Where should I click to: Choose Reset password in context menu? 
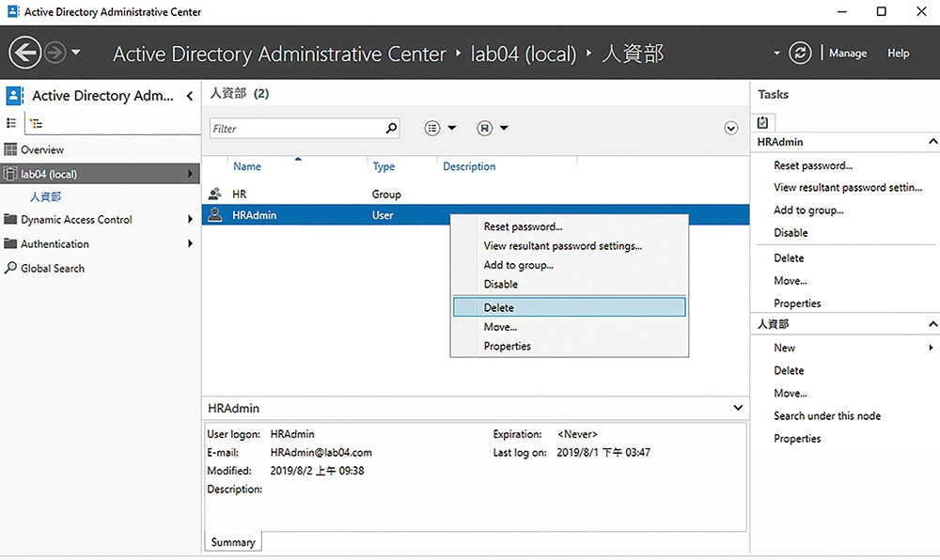point(524,226)
